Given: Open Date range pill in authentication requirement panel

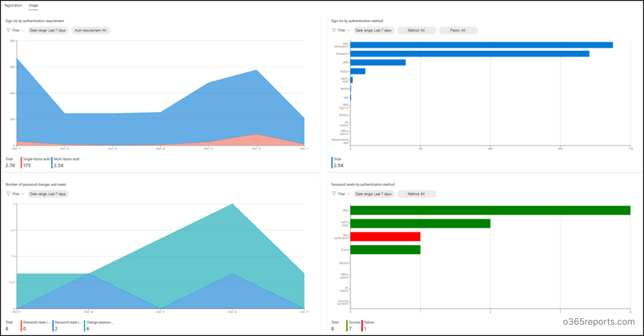Looking at the screenshot, I should pyautogui.click(x=48, y=30).
